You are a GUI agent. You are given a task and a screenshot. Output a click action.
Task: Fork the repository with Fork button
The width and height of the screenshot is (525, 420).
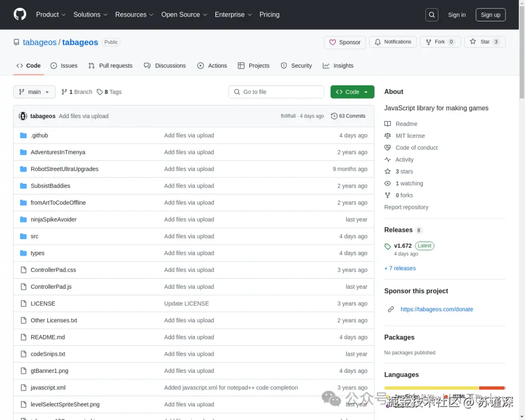(440, 42)
